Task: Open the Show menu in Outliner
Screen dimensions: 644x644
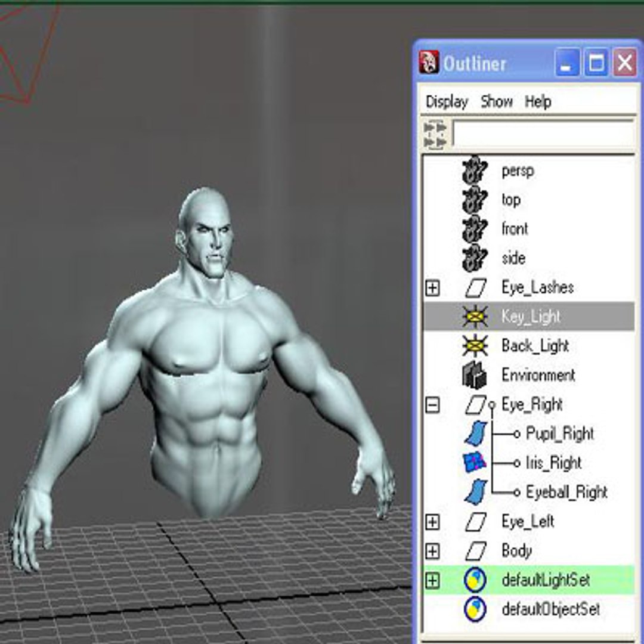Action: point(497,101)
